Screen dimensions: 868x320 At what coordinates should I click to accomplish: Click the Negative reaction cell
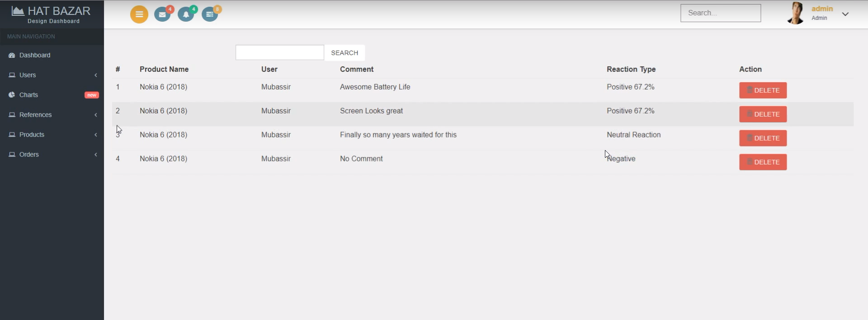click(x=621, y=159)
